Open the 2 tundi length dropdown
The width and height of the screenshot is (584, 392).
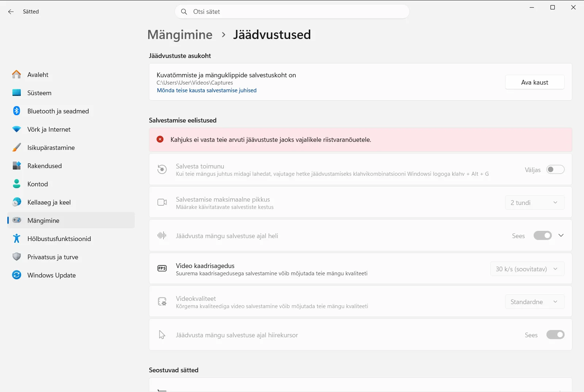535,202
